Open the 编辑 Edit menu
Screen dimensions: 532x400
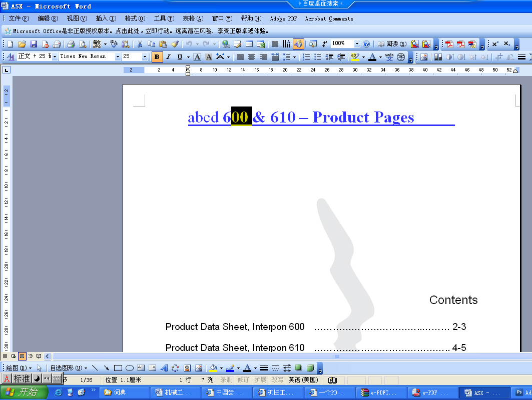48,18
